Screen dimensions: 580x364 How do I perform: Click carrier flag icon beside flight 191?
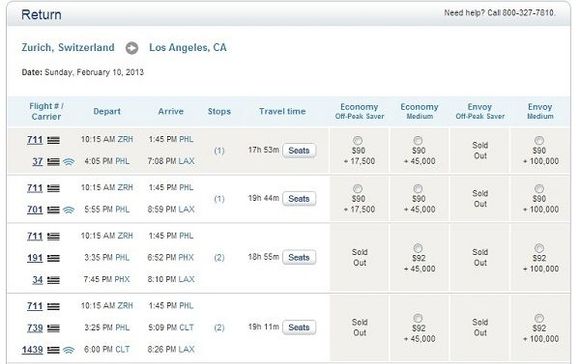(x=54, y=258)
